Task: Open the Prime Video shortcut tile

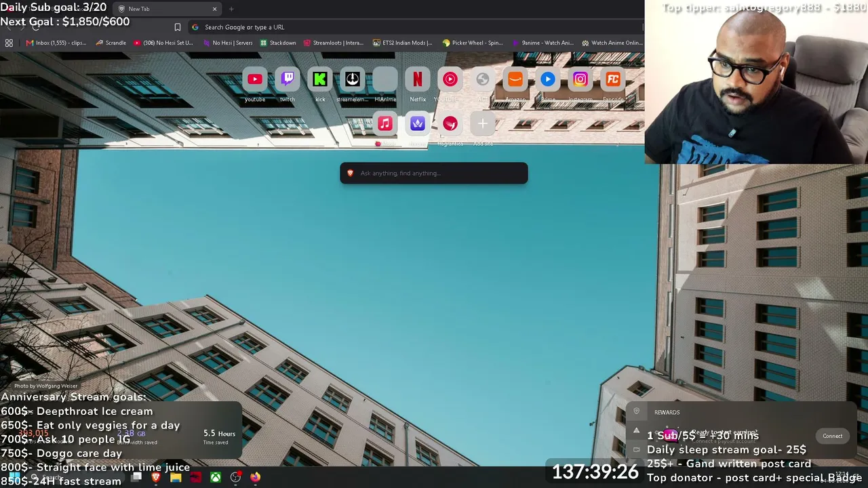Action: [548, 80]
